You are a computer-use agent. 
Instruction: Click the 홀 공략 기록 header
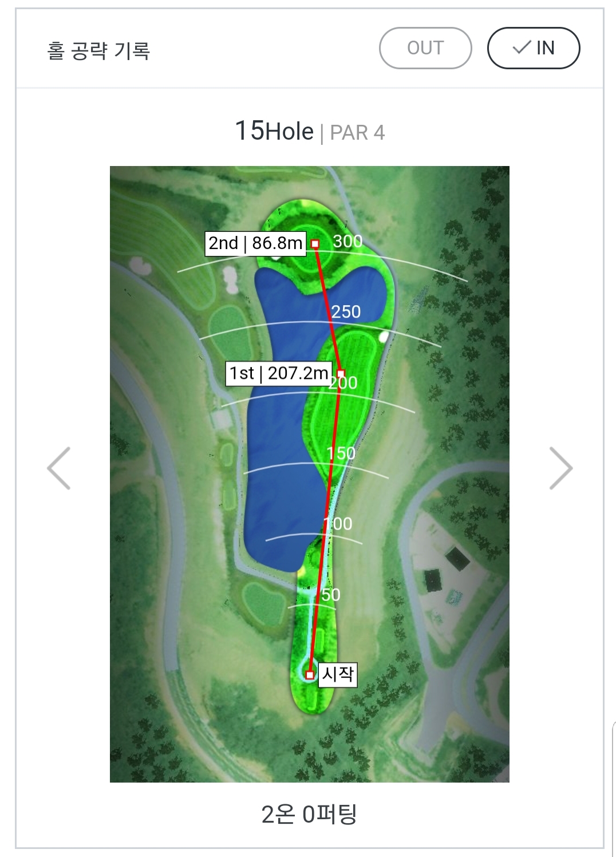[x=98, y=51]
